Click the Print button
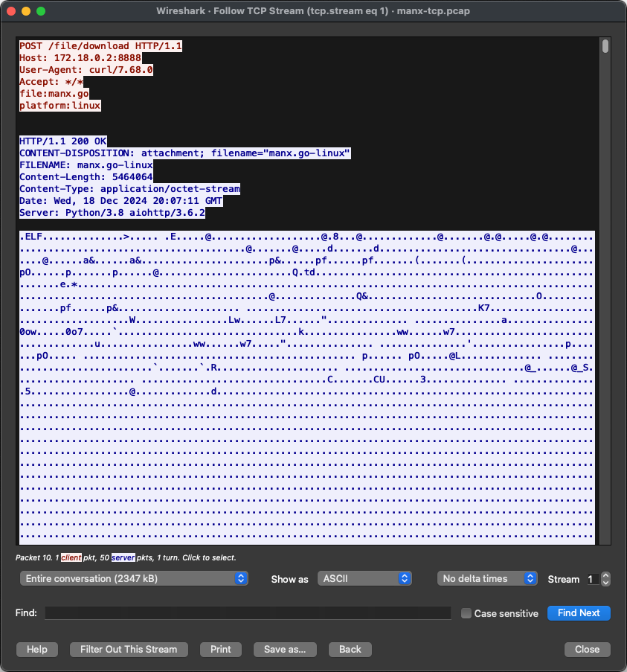This screenshot has height=672, width=627. (x=220, y=649)
